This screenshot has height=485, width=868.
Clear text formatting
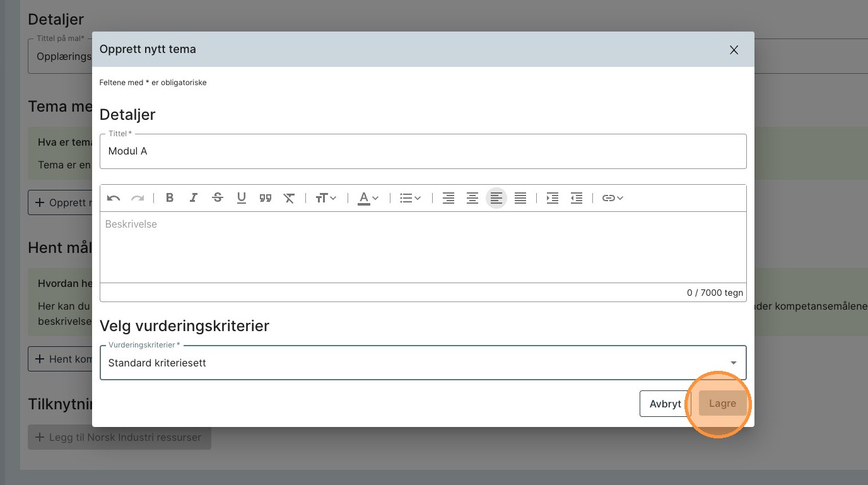click(289, 198)
